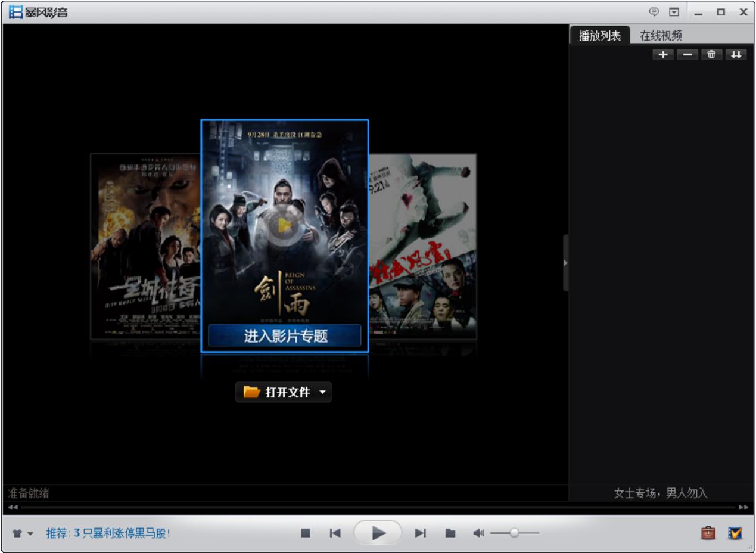Select the right movie poster thumbnail
This screenshot has height=553, width=756.
(x=423, y=246)
